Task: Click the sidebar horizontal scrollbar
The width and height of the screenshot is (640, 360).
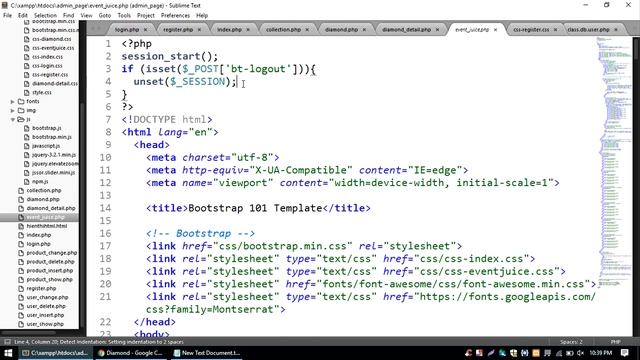Action: pos(29,333)
